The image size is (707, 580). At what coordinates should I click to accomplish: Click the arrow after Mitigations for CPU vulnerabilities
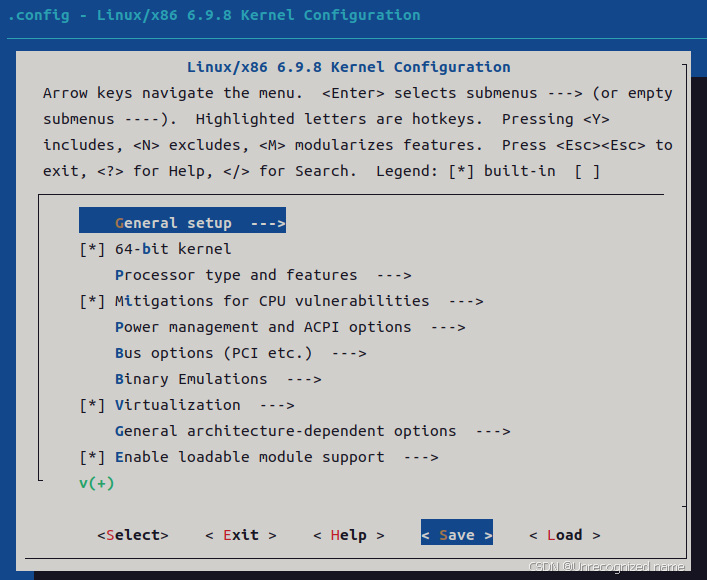466,301
